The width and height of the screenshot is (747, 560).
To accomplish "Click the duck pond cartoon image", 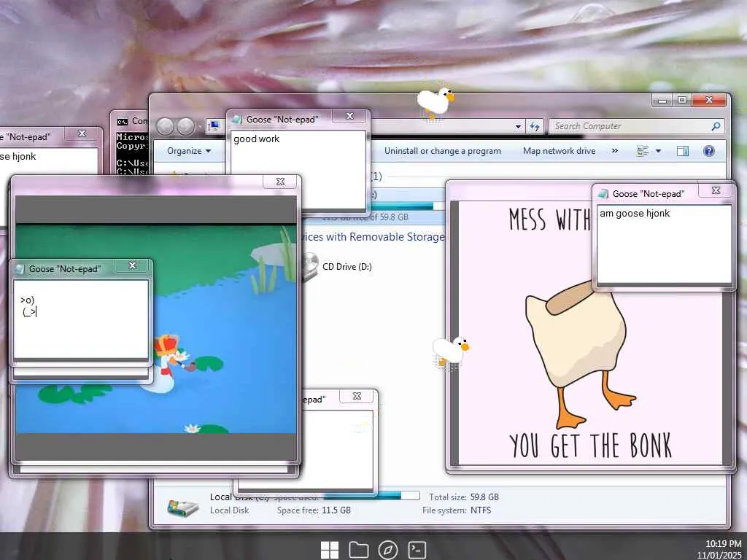I will pos(156,329).
